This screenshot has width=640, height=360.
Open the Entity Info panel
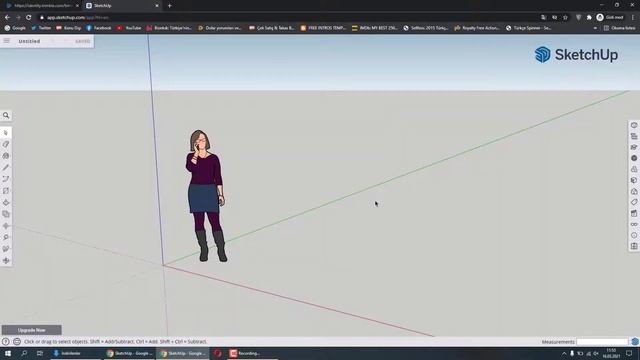point(634,125)
